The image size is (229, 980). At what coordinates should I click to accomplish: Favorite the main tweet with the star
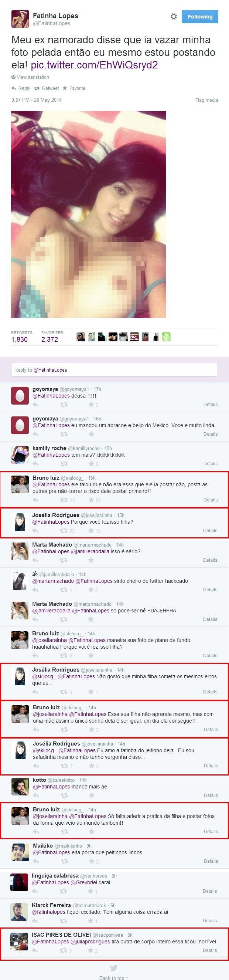coord(74,88)
